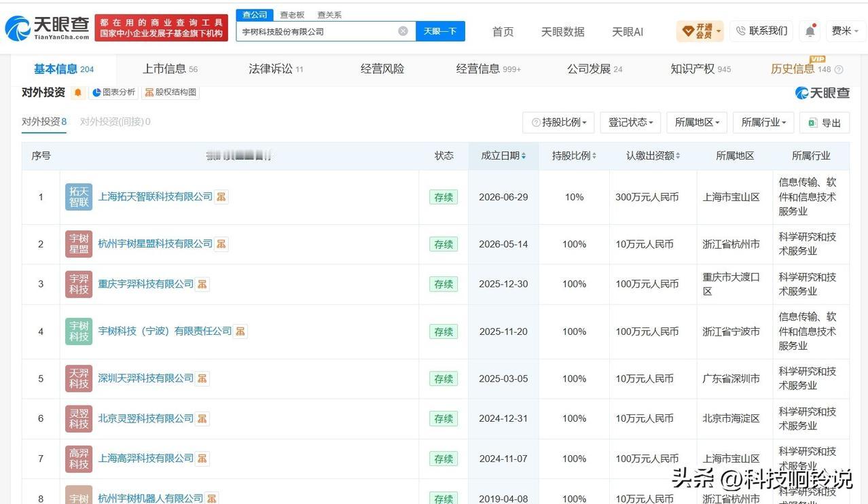Open the 法律诉讼 tab

276,69
